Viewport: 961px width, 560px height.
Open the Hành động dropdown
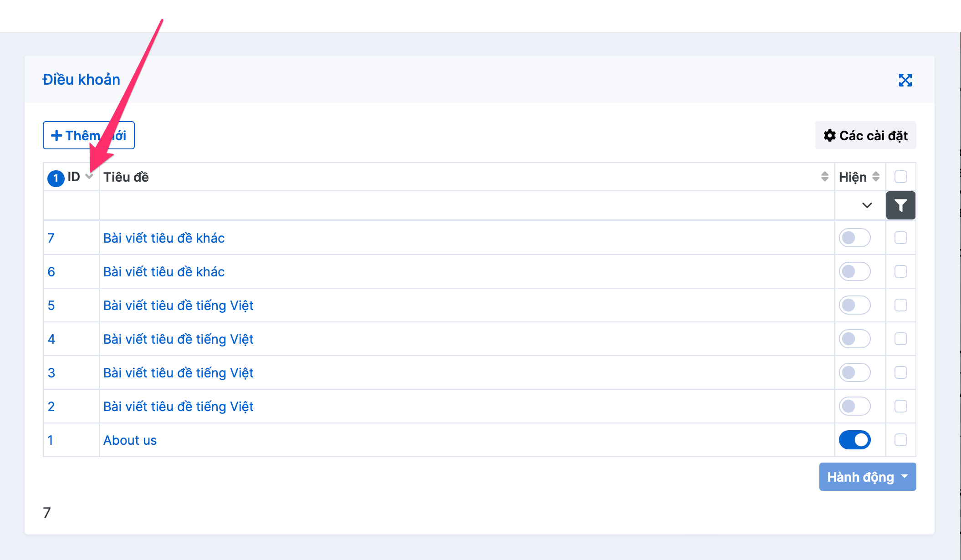(867, 477)
